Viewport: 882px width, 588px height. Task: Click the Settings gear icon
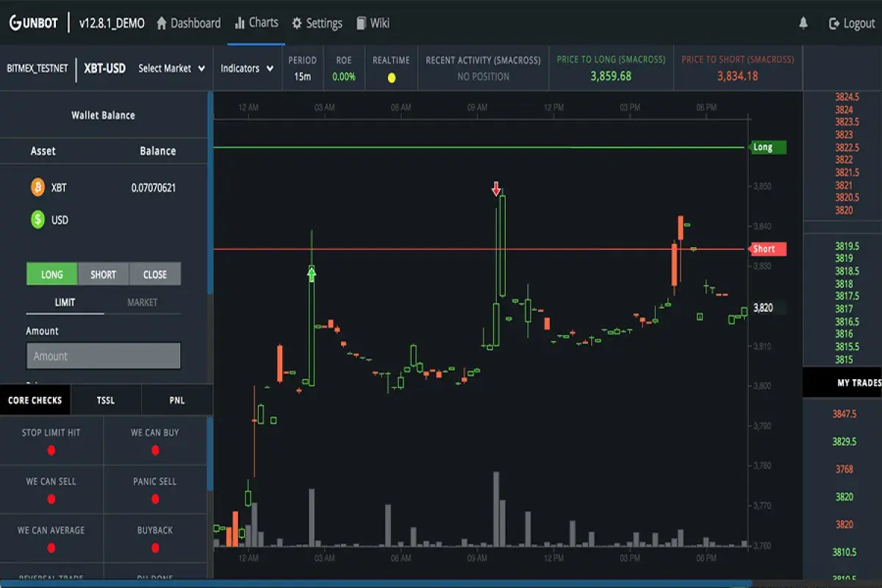point(296,23)
